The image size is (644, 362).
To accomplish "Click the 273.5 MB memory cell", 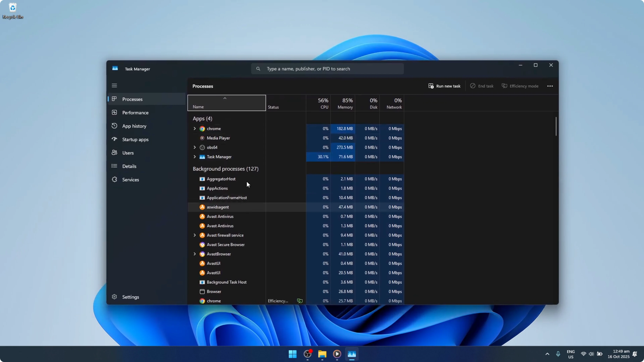I will pyautogui.click(x=343, y=147).
